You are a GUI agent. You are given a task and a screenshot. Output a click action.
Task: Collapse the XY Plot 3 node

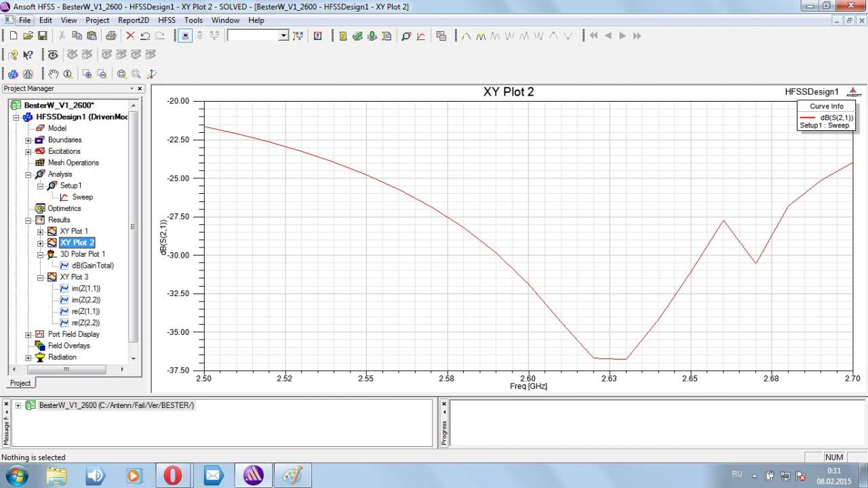(41, 277)
